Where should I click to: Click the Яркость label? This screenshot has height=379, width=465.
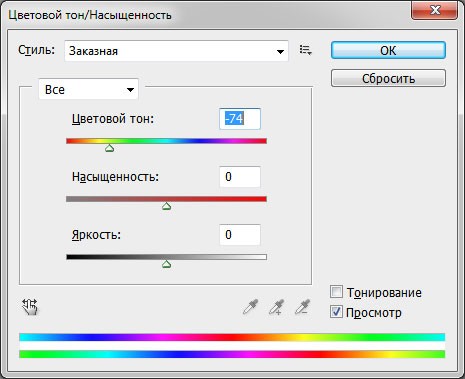click(x=96, y=235)
